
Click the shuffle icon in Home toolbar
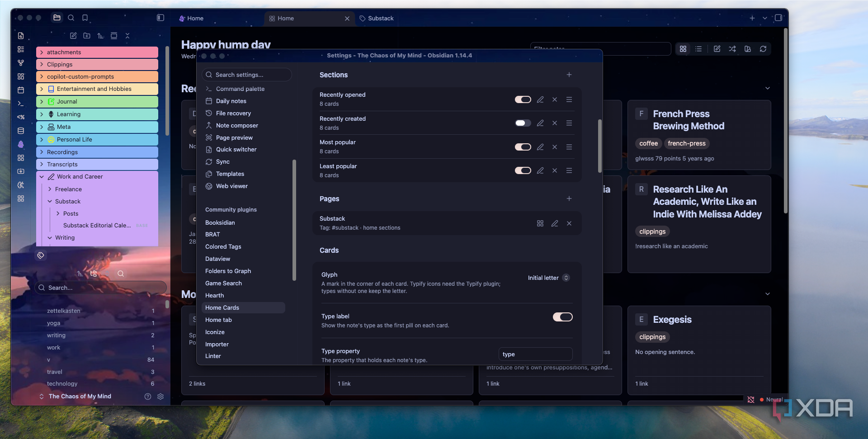pyautogui.click(x=732, y=49)
